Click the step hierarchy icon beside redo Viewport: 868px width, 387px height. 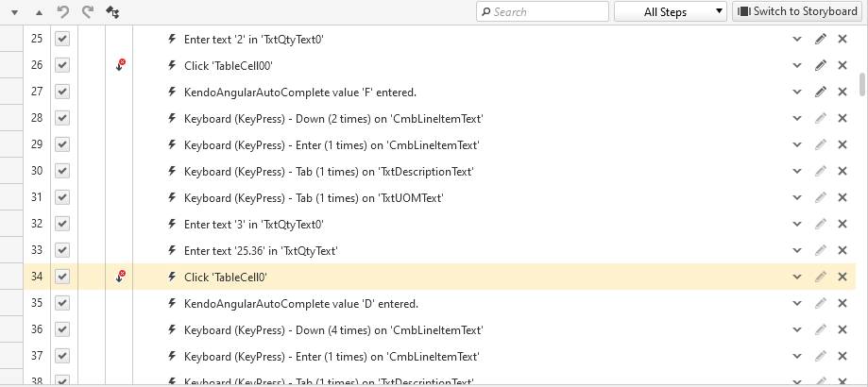pos(112,12)
